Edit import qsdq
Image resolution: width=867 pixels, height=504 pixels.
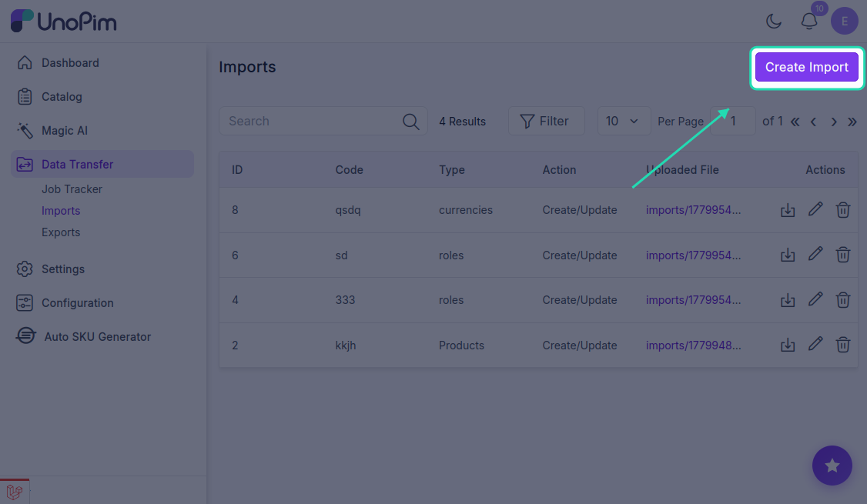[815, 209]
